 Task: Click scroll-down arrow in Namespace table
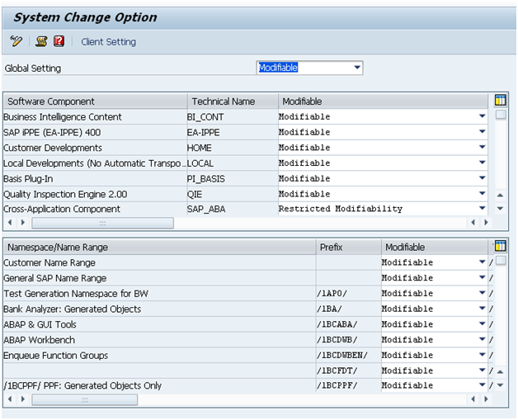[500, 385]
